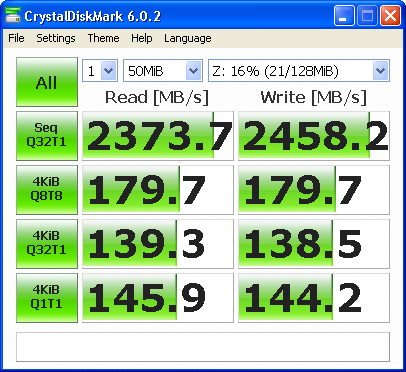Run all benchmarks with All button
Image resolution: width=406 pixels, height=372 pixels.
(x=47, y=82)
